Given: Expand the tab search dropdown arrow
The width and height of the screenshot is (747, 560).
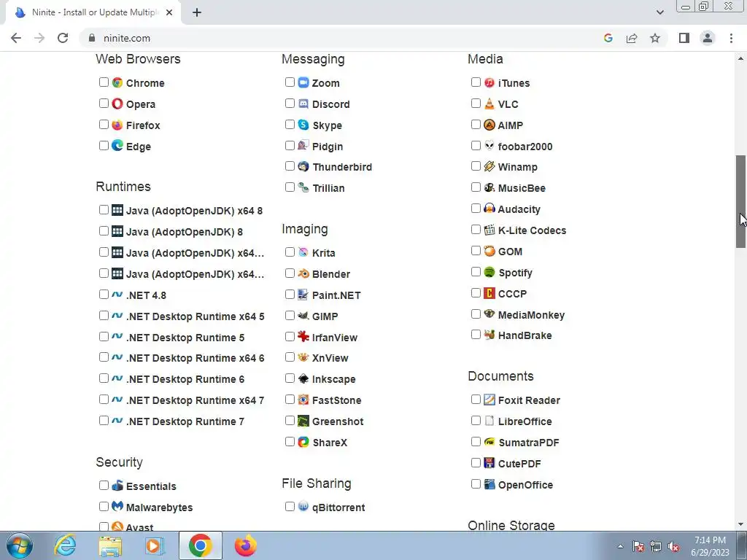Looking at the screenshot, I should point(659,12).
